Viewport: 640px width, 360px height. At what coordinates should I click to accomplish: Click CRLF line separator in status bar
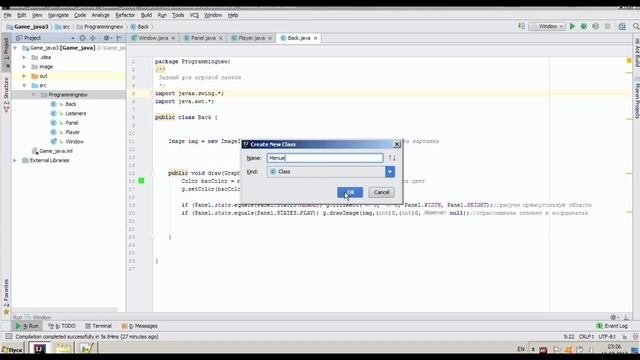point(586,337)
